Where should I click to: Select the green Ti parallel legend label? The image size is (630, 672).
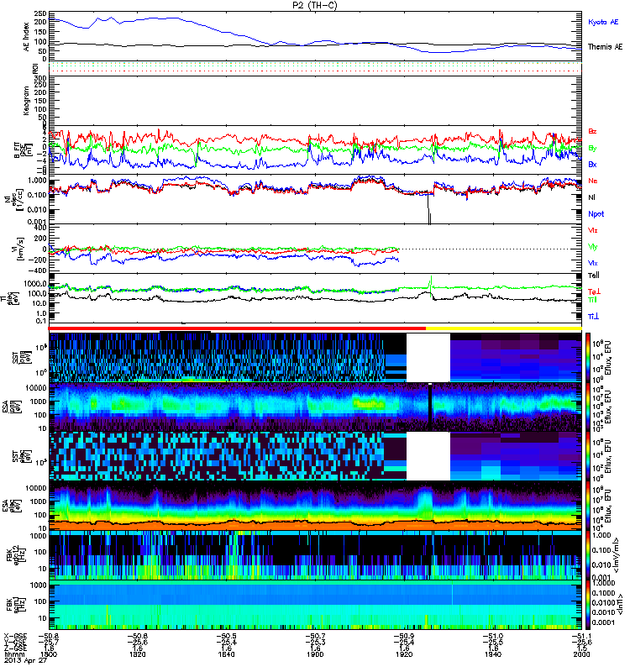click(592, 300)
